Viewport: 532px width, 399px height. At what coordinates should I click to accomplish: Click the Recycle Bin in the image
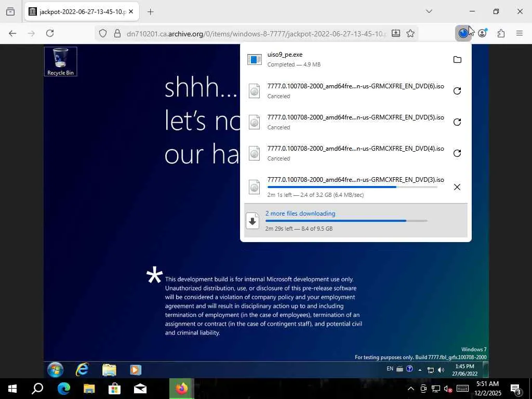60,61
